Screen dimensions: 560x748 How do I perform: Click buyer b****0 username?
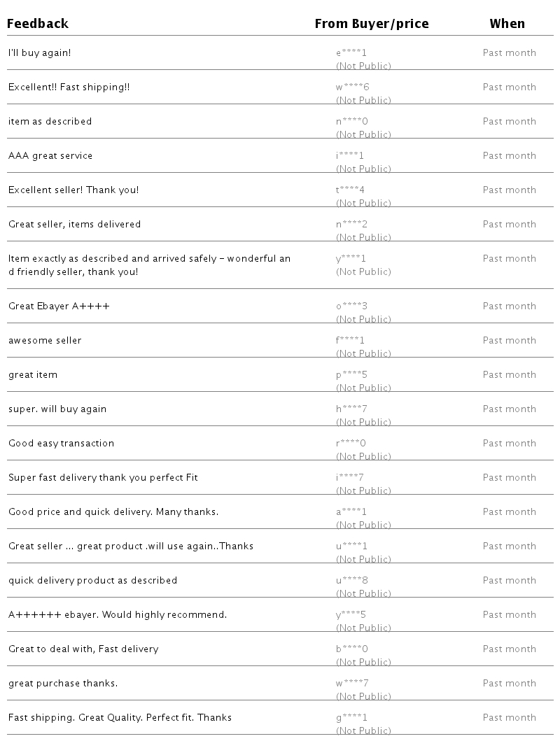pos(351,649)
